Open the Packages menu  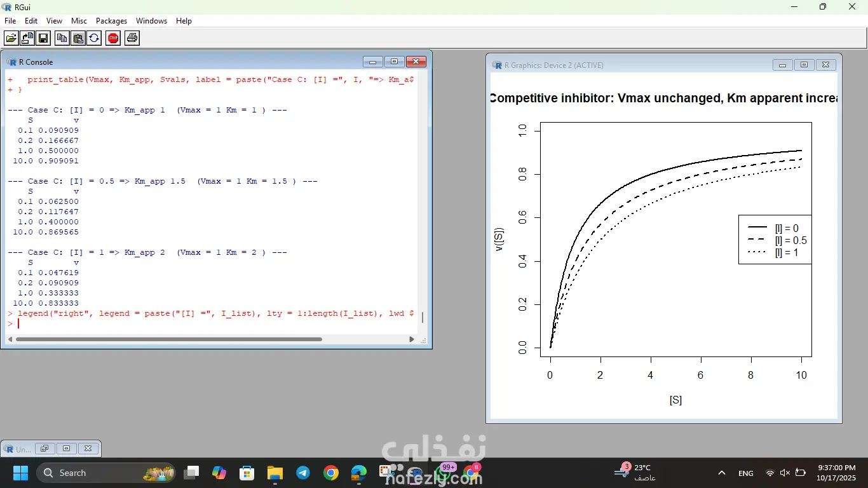click(112, 21)
